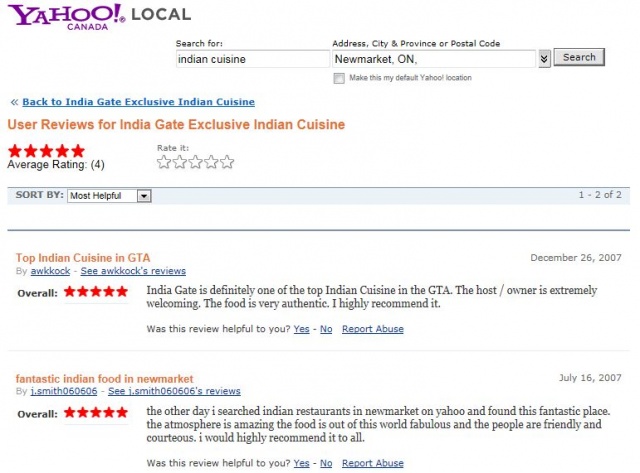Rate it two stars
The width and height of the screenshot is (640, 473).
(x=180, y=162)
